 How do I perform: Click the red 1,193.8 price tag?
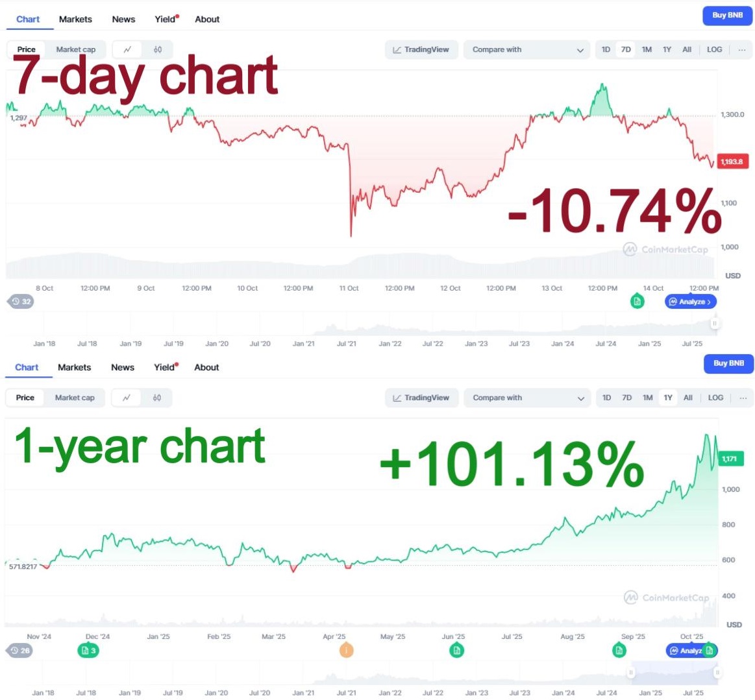[x=732, y=162]
